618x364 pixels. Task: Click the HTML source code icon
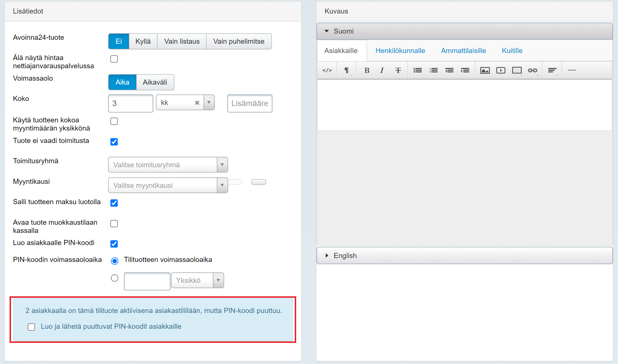pyautogui.click(x=327, y=70)
